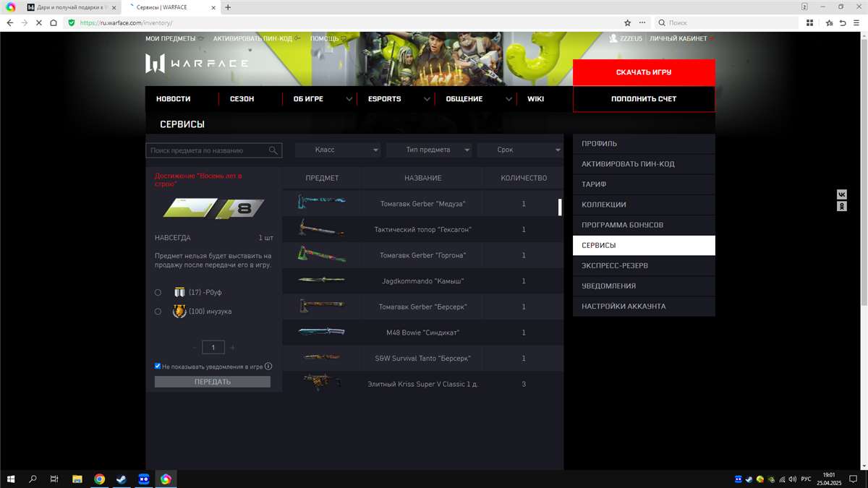Viewport: 868px width, 488px height.
Task: Click the volume icon in system tray
Action: [x=793, y=479]
